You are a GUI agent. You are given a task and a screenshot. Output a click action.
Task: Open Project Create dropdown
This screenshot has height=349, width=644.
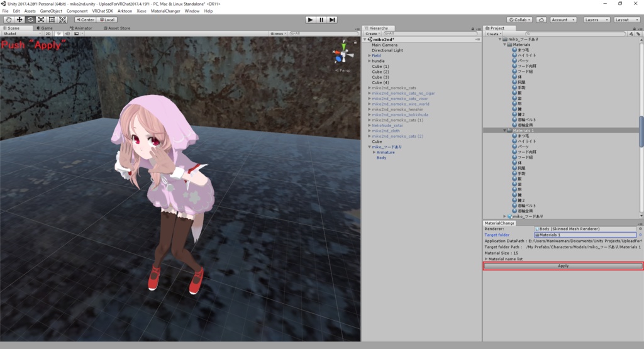494,34
